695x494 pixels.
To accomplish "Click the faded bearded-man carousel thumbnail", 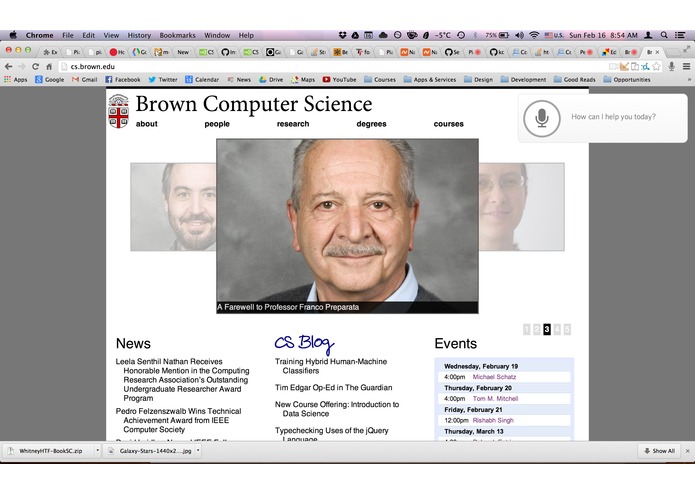I will click(173, 207).
